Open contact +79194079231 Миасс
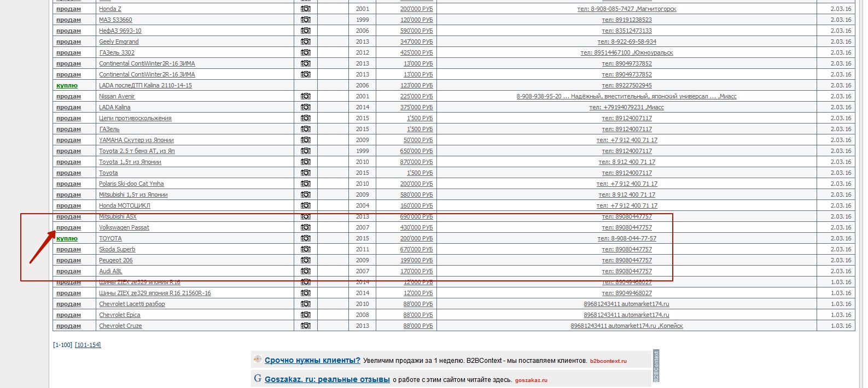Image resolution: width=868 pixels, height=388 pixels. 626,107
